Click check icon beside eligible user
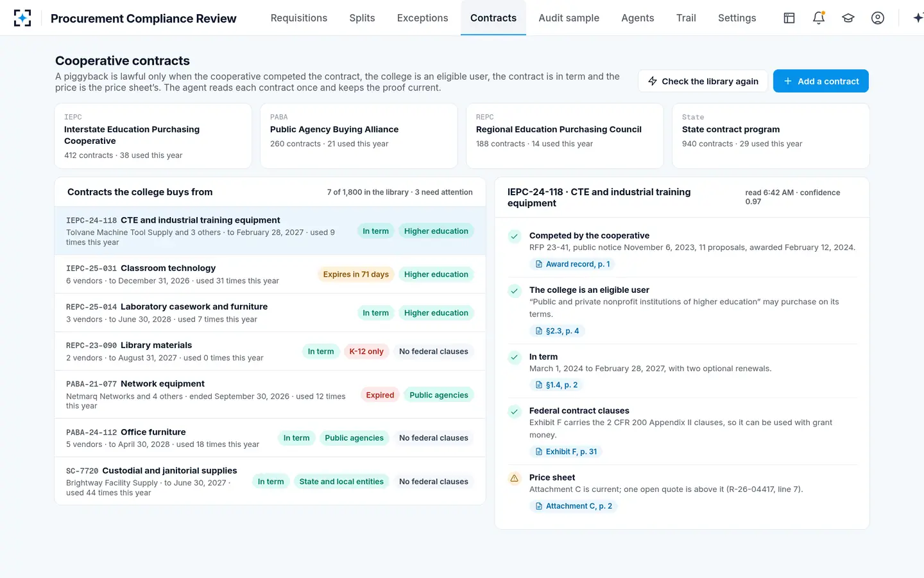This screenshot has width=924, height=578. (515, 291)
